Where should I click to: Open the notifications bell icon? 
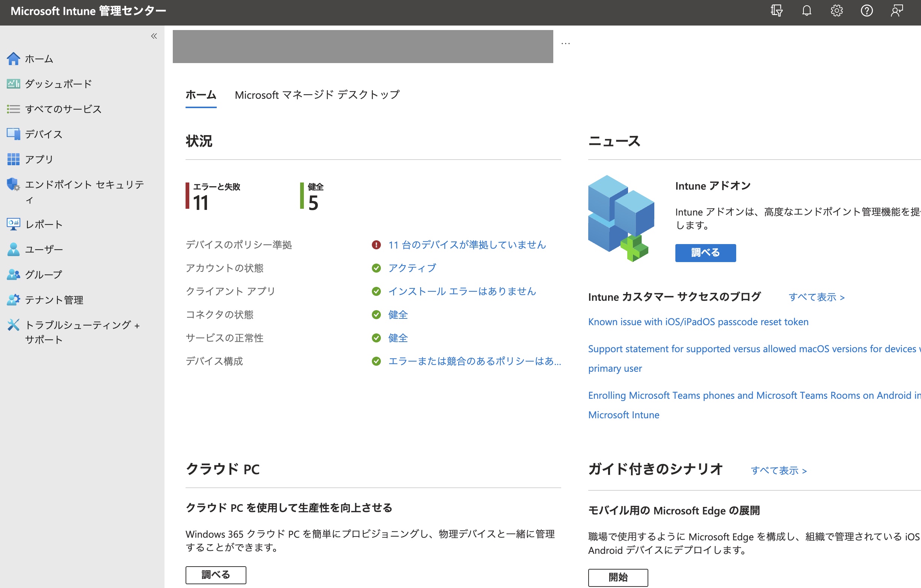click(x=807, y=11)
